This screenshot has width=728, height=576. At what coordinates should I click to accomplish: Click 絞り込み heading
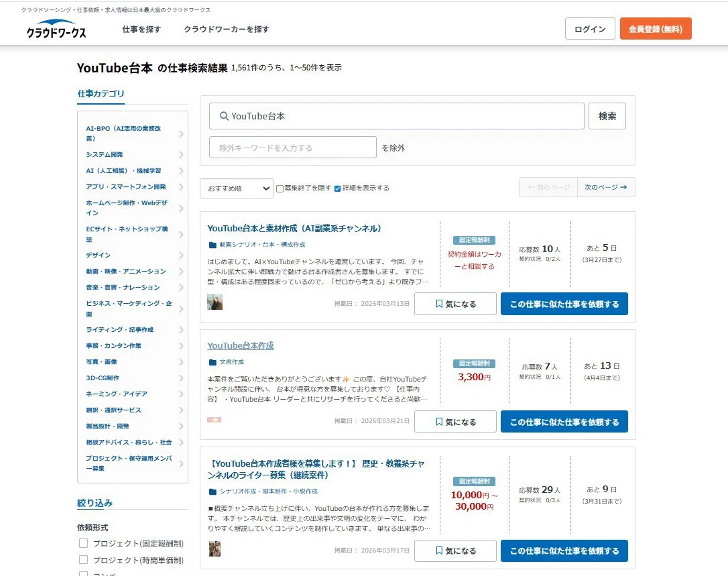tap(95, 503)
